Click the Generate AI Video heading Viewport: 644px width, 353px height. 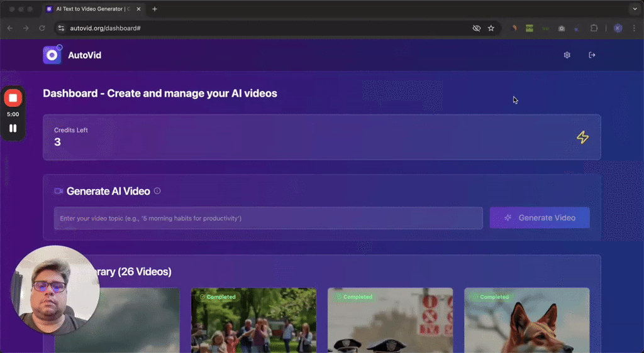coord(108,191)
